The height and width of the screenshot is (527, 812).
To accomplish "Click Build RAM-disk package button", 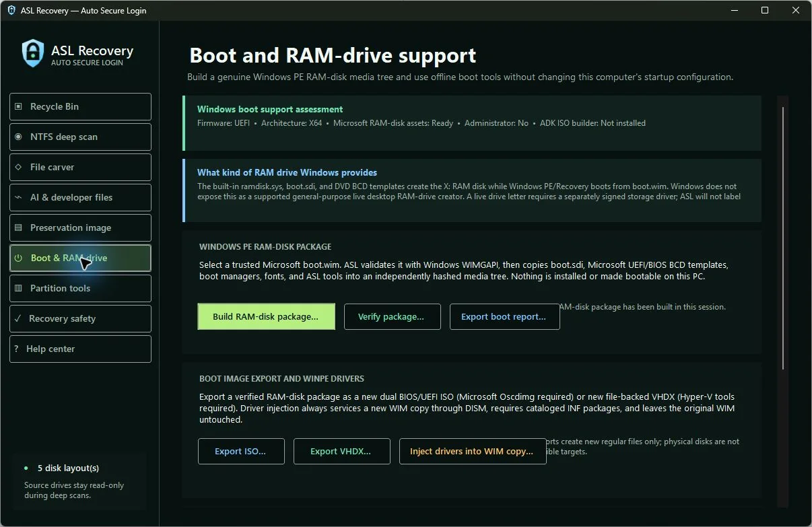I will 266,316.
